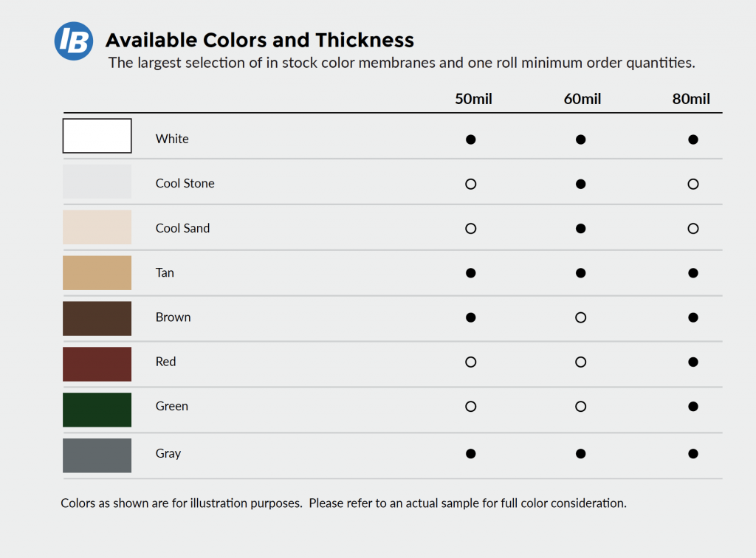This screenshot has width=756, height=558.
Task: Select the Brown color swatch
Action: coord(97,318)
